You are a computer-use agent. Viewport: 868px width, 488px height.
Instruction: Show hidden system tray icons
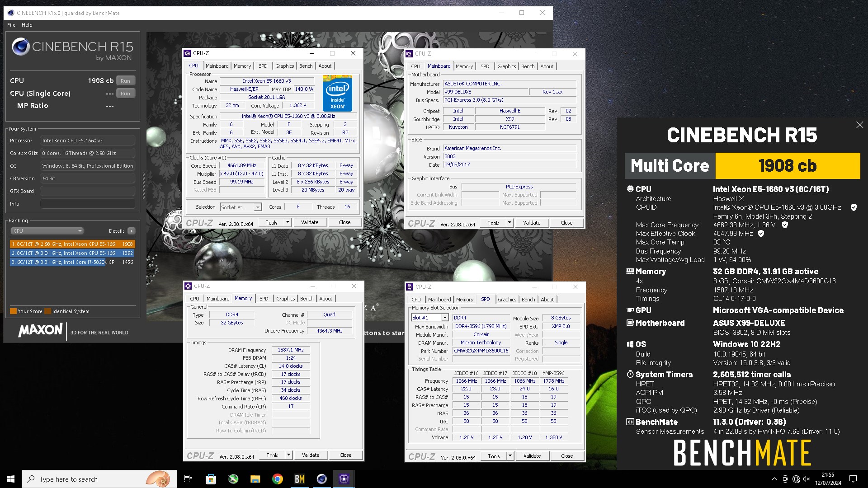774,479
